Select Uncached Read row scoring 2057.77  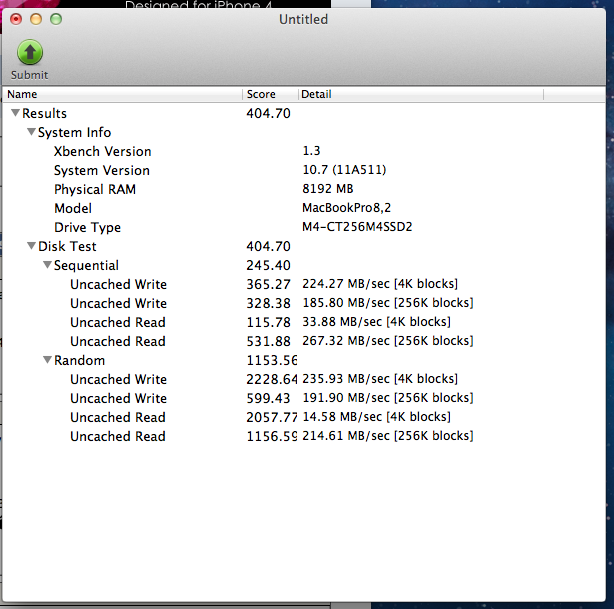point(304,417)
